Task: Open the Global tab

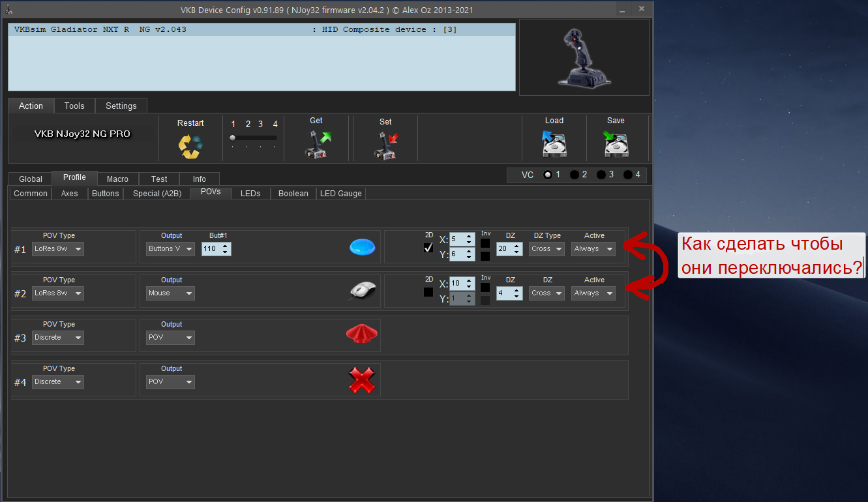Action: pos(31,179)
